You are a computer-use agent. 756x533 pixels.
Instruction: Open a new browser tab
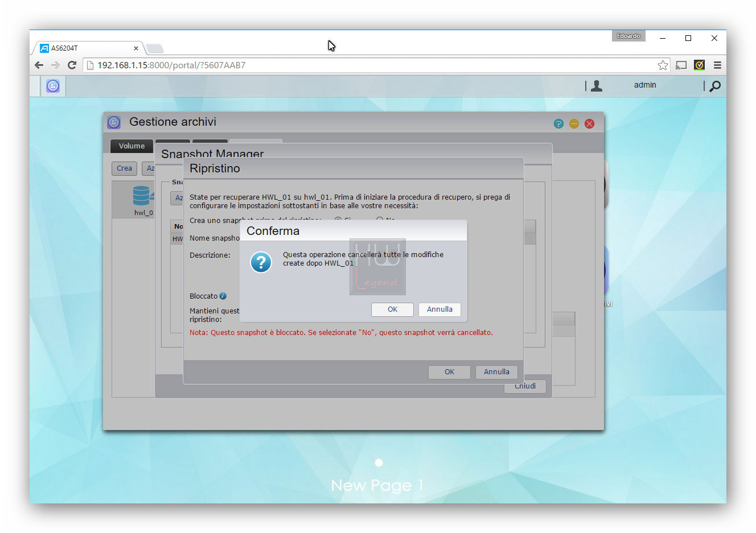tap(154, 48)
